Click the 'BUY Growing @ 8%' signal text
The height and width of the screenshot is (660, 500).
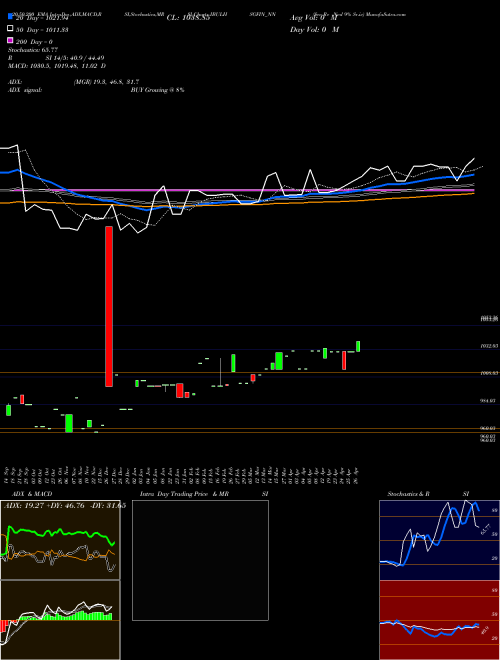[157, 90]
